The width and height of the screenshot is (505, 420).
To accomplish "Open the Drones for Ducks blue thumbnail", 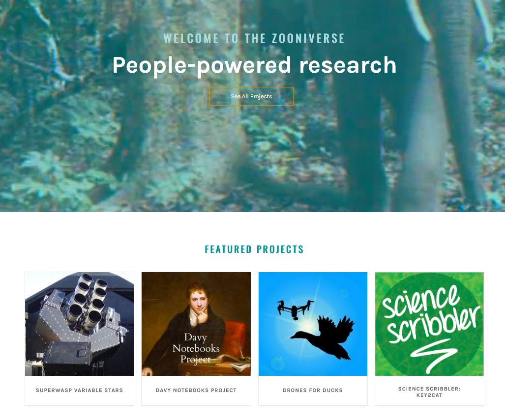I will pos(313,324).
